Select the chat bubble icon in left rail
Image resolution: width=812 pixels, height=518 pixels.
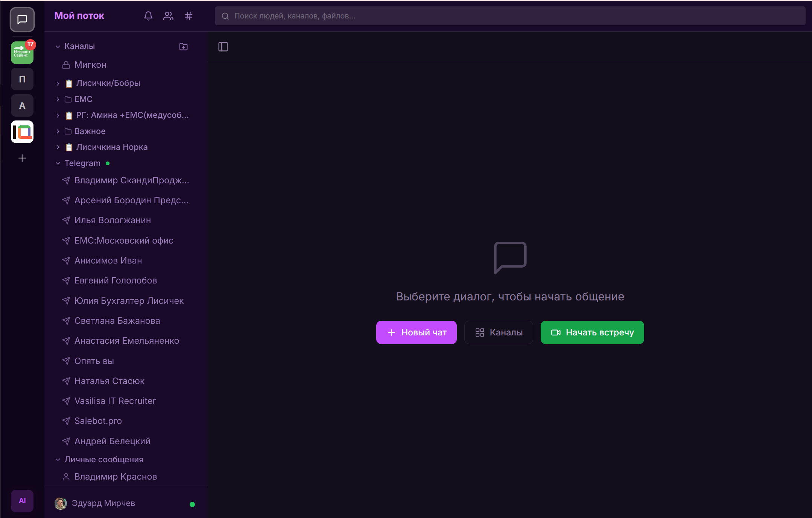22,19
